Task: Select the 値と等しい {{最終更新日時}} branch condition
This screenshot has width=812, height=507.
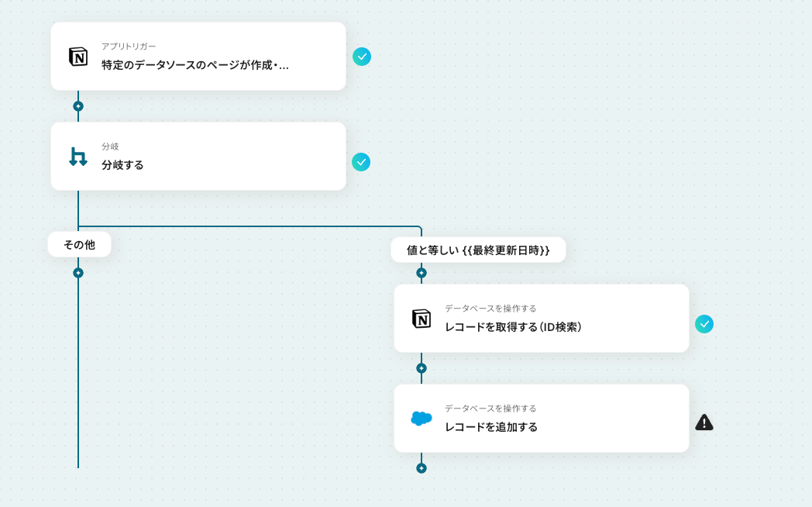Action: point(478,250)
